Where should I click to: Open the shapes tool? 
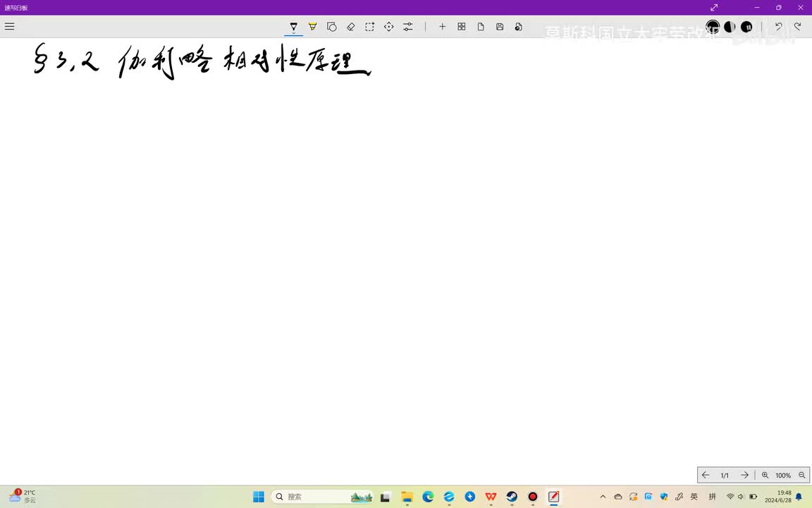point(332,26)
